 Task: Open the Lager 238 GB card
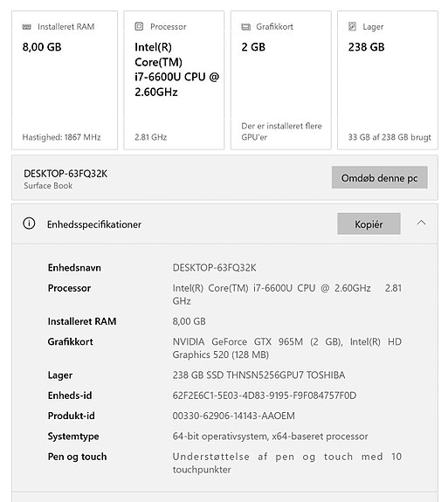[x=388, y=80]
